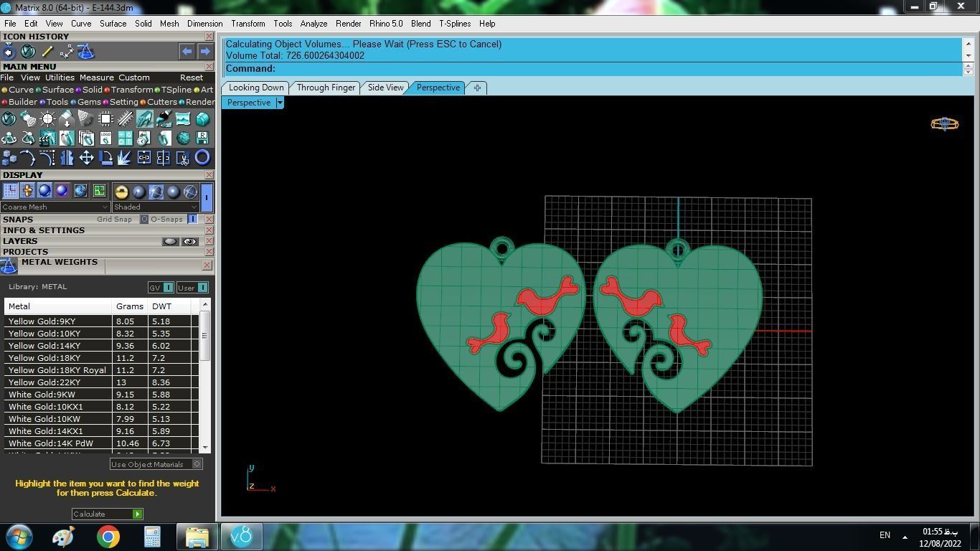This screenshot has height=551, width=980.
Task: Expand the PROJECTS panel
Action: click(x=25, y=252)
